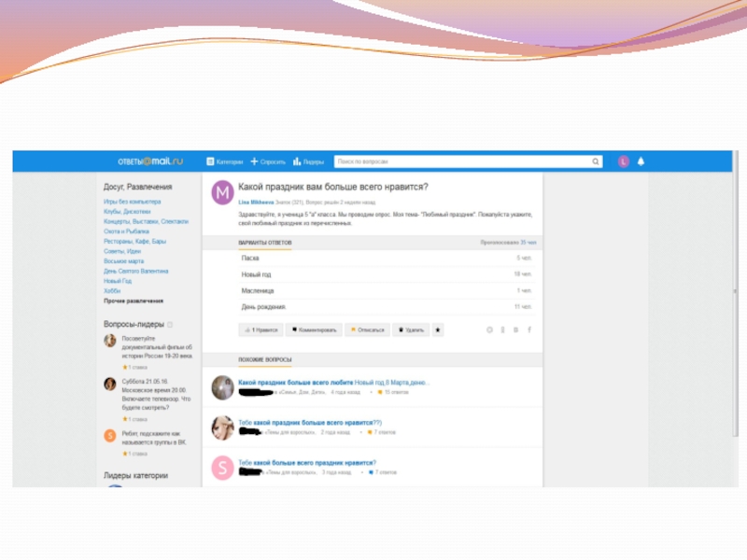Open the Лидеры page
This screenshot has width=747, height=560.
coord(309,161)
